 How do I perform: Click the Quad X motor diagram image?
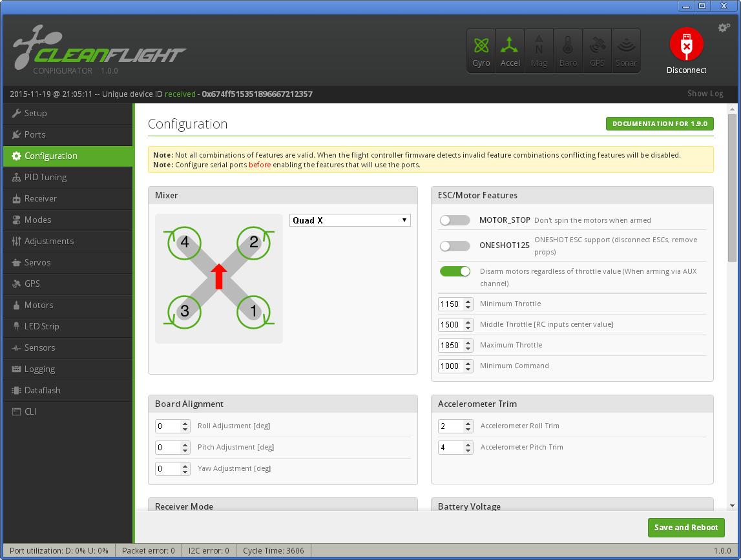(219, 278)
